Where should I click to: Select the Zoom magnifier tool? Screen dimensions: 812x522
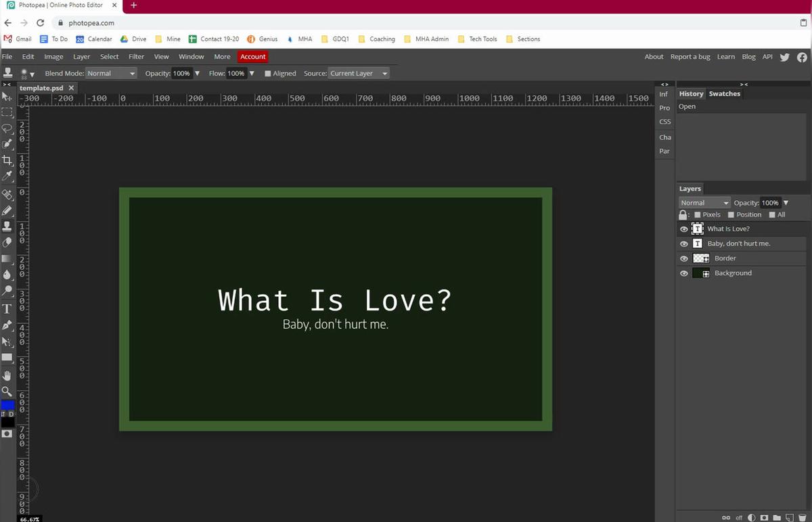(x=7, y=391)
